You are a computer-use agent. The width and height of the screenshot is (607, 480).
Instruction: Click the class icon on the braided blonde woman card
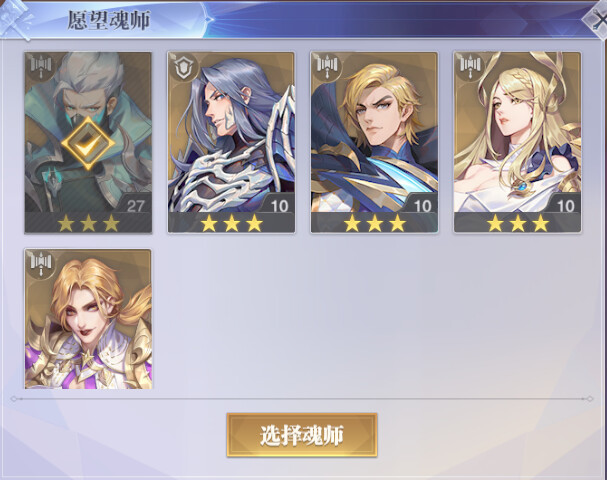(x=470, y=67)
